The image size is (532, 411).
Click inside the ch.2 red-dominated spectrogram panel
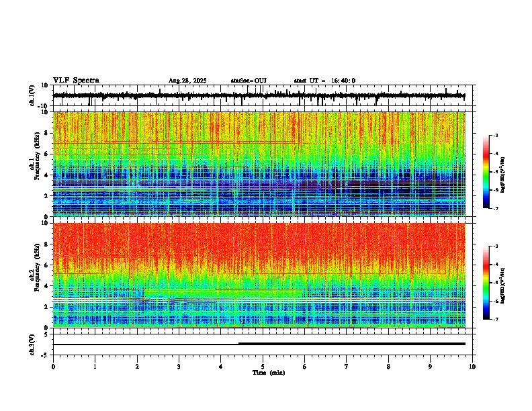pos(259,275)
